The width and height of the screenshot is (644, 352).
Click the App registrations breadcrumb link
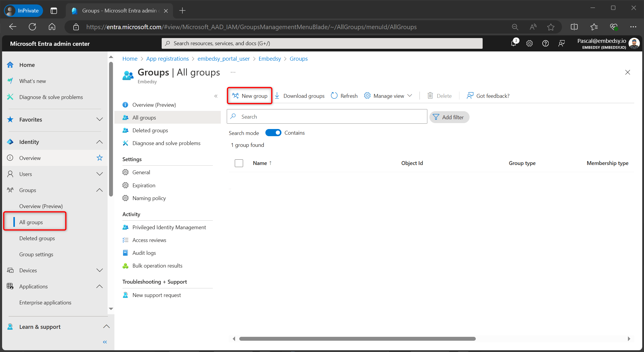[167, 59]
